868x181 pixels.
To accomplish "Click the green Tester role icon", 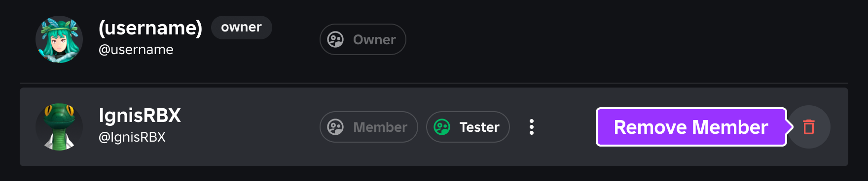I will 442,127.
